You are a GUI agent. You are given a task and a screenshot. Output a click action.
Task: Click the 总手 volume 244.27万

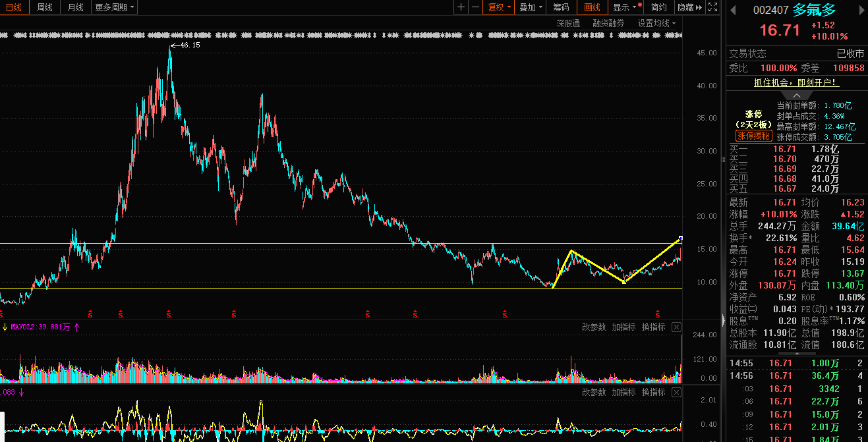pos(777,226)
